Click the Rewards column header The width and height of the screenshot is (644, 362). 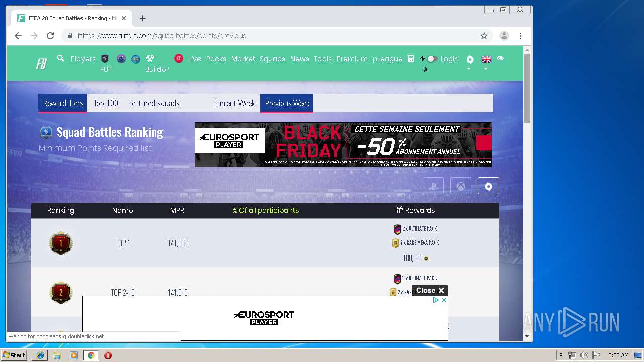(416, 210)
